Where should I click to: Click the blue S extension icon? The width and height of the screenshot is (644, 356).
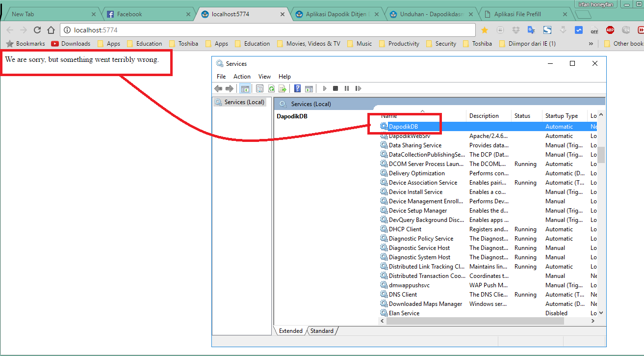(547, 30)
